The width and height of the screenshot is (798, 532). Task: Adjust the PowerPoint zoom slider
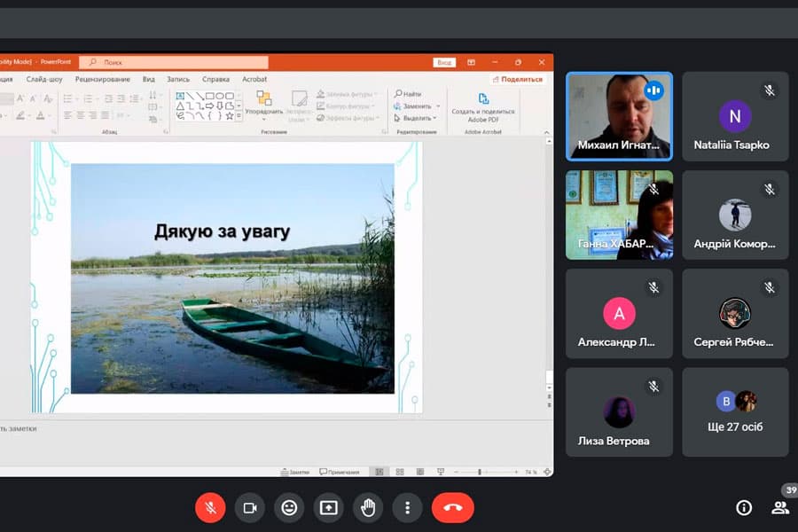click(480, 472)
